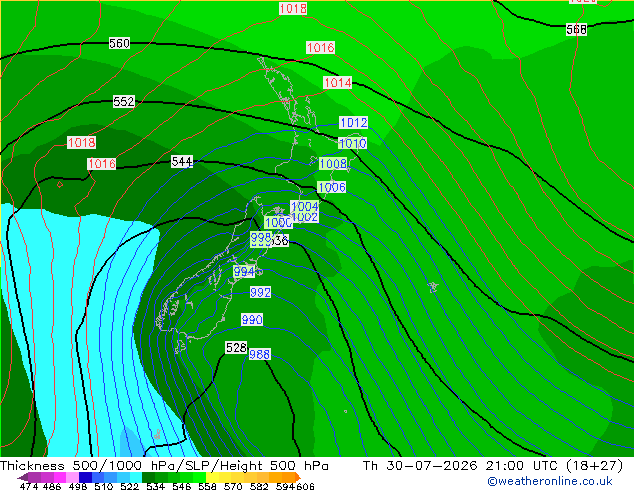
Task: Open the weatheronline.co.uk copyright link
Action: (x=549, y=481)
